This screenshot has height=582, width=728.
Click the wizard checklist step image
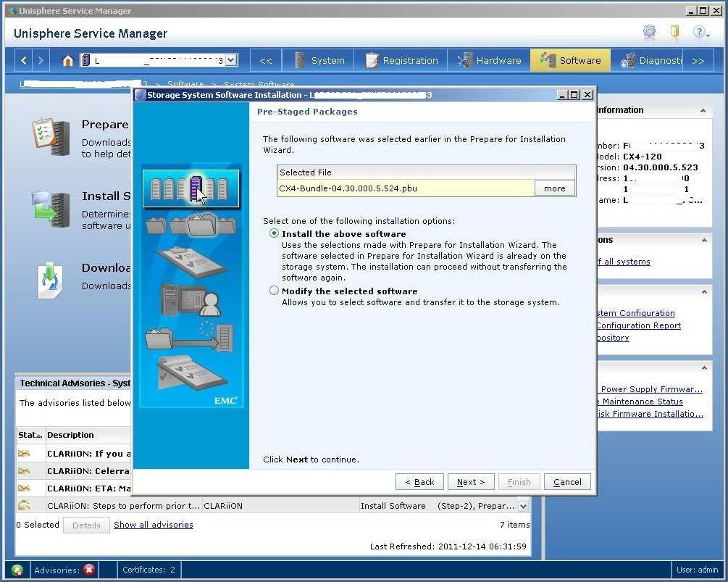click(192, 262)
